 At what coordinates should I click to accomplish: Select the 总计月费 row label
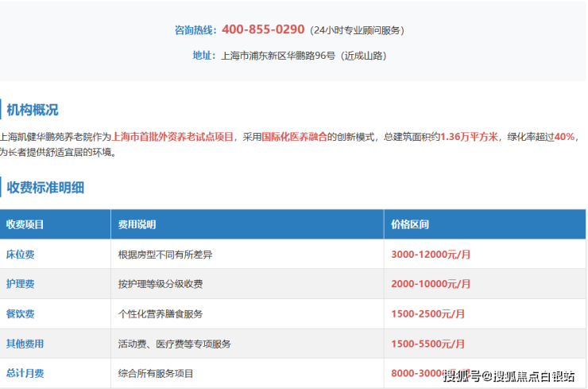coord(25,373)
